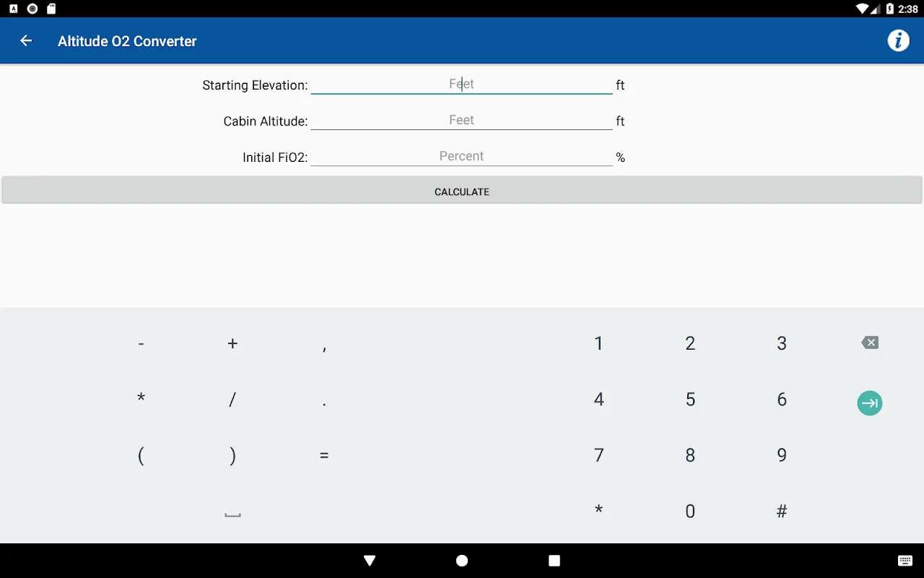Tap the 6 key
The image size is (924, 578).
(x=782, y=400)
